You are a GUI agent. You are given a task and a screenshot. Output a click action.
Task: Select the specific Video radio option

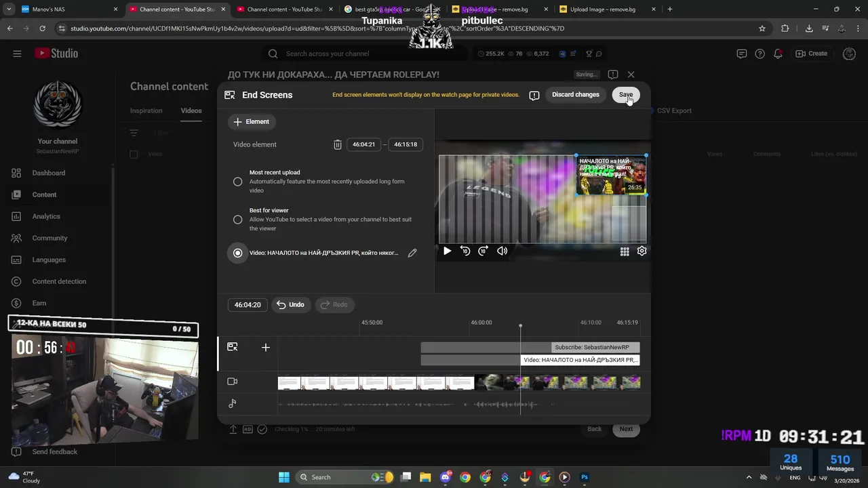(237, 253)
